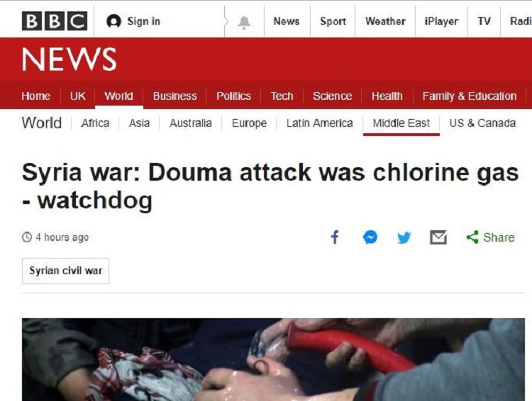Click the clock icon beside 4 hours ago
This screenshot has height=401, width=532.
(27, 237)
